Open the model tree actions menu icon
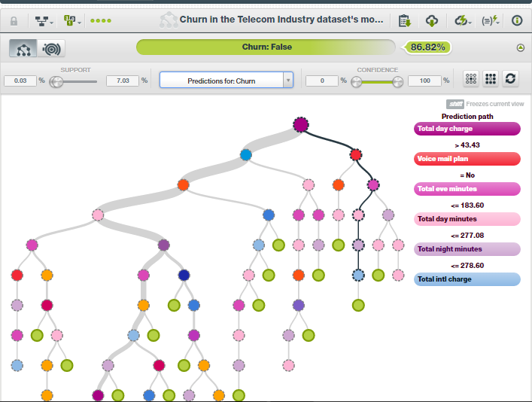 pos(44,21)
